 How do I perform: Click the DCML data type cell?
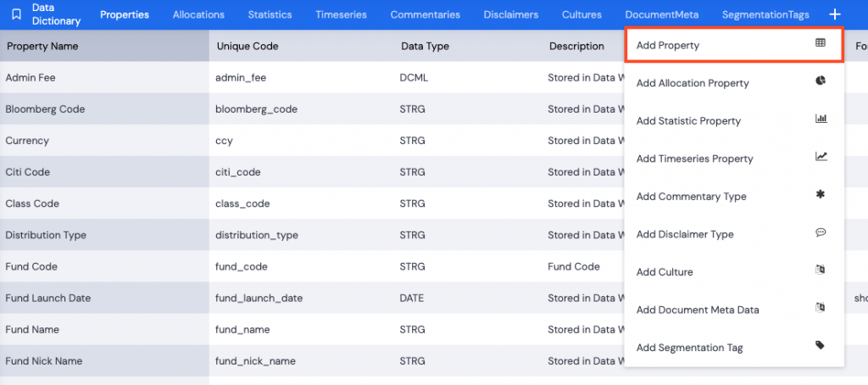414,77
